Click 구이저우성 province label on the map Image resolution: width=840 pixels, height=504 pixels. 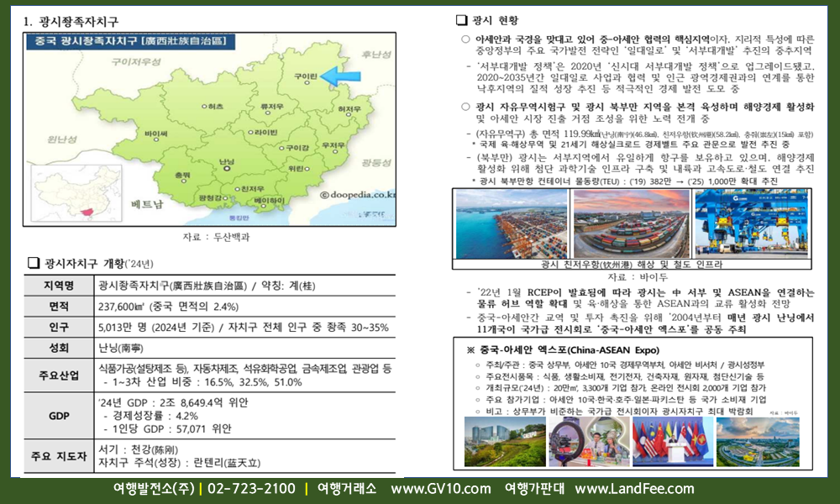[x=136, y=61]
